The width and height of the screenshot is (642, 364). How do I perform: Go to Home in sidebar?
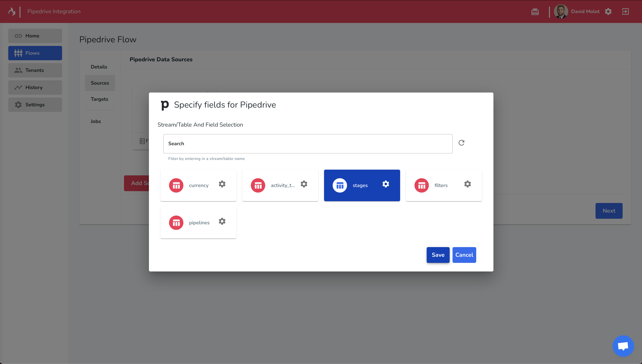tap(35, 36)
